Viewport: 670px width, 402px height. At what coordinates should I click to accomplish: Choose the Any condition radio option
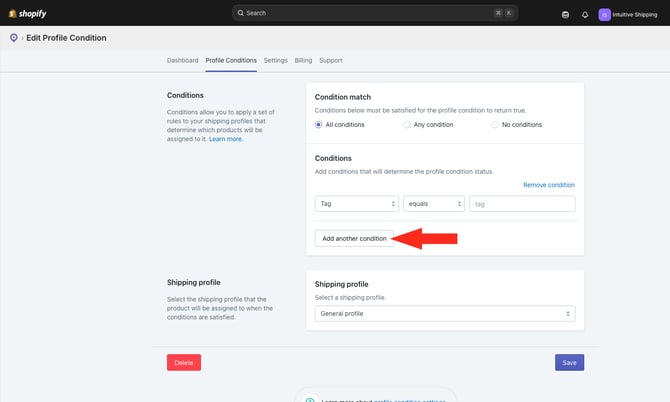coord(406,125)
